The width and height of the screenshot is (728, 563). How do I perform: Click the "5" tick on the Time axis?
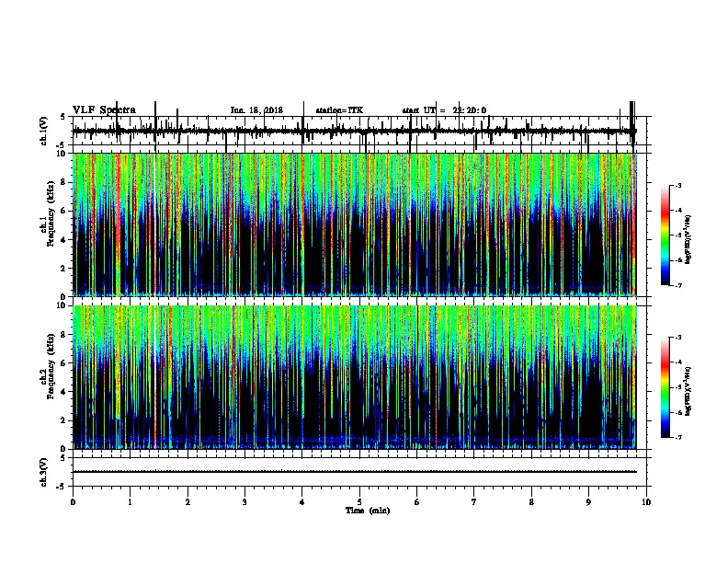pyautogui.click(x=359, y=502)
